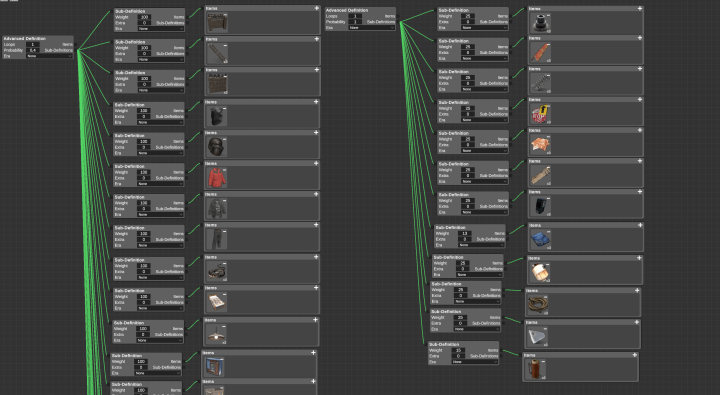
Task: Select the red road sign item icon
Action: [540, 114]
